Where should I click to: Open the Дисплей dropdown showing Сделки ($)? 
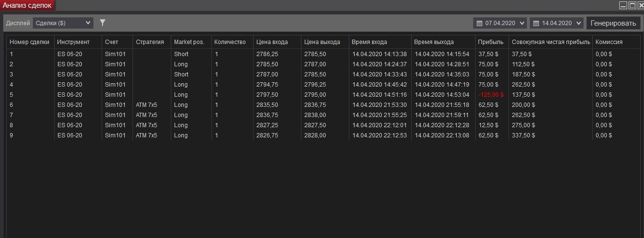click(x=63, y=23)
